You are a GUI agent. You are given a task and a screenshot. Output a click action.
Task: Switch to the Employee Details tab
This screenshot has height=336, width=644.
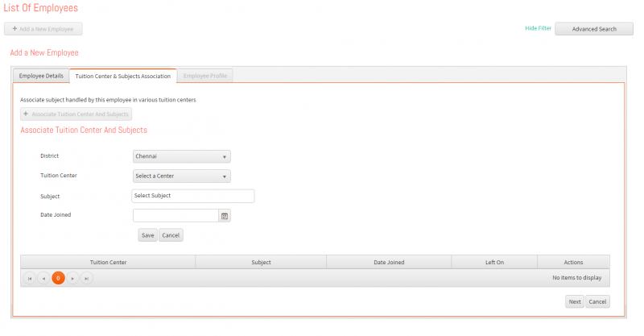pos(41,76)
